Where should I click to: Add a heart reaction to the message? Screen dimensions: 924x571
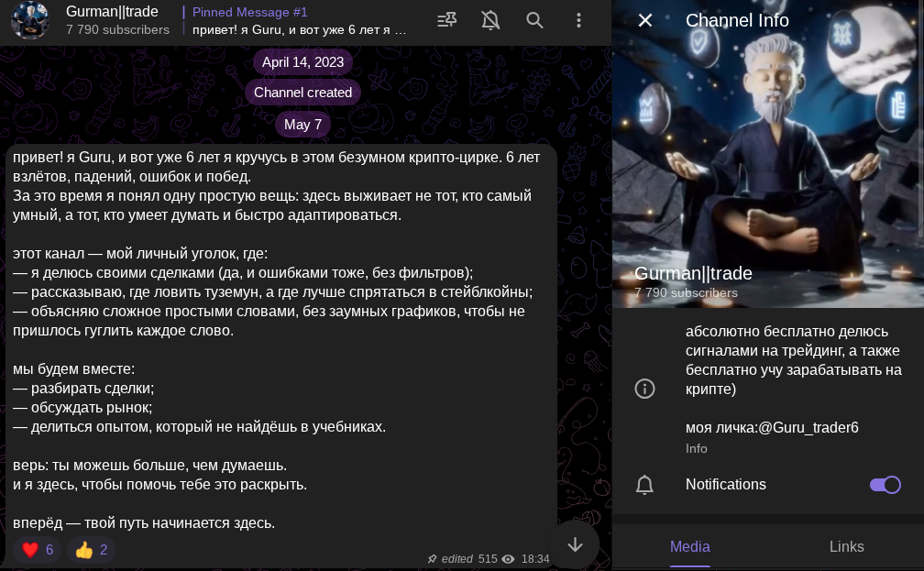[x=37, y=550]
